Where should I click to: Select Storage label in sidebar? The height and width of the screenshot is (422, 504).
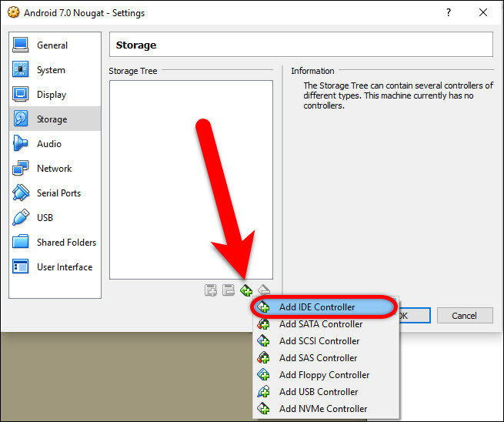52,119
